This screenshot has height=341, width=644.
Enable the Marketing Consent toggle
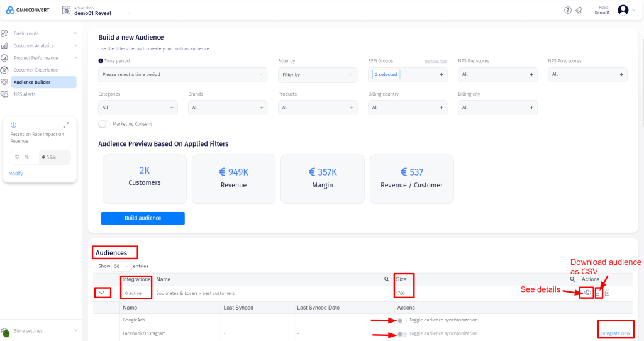pyautogui.click(x=104, y=124)
